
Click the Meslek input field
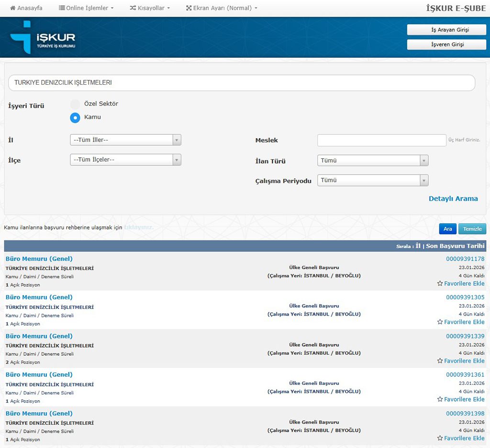pyautogui.click(x=381, y=140)
